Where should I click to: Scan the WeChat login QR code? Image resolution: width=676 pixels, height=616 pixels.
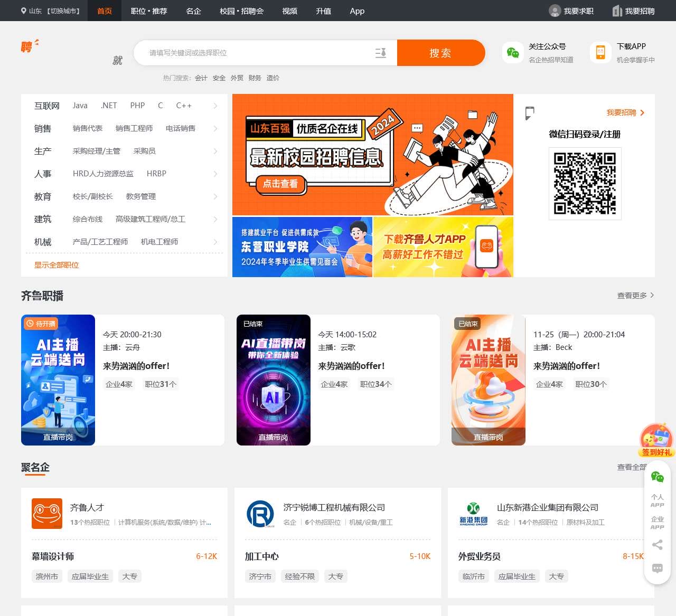coord(585,184)
